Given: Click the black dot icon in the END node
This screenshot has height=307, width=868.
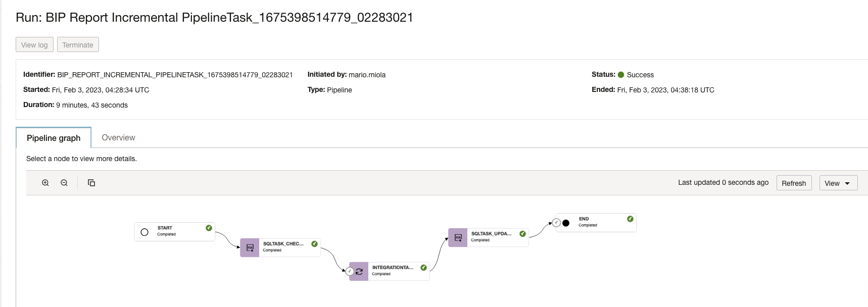Looking at the screenshot, I should click(566, 222).
